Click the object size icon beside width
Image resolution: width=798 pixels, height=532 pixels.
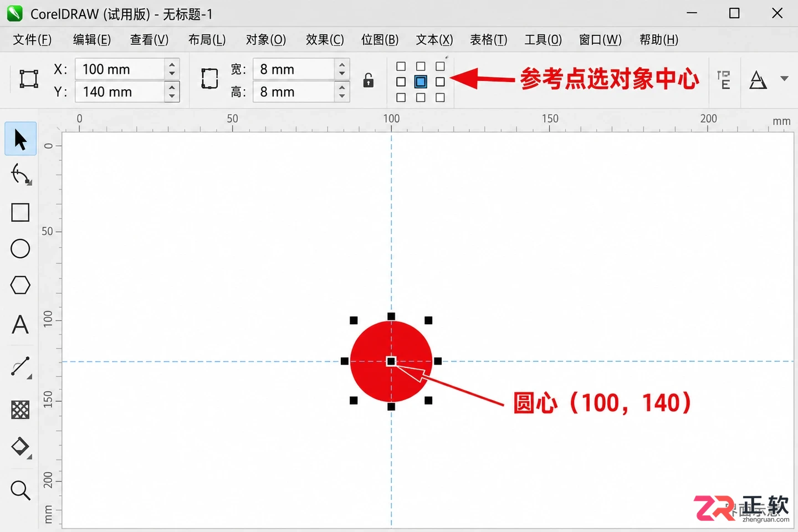(209, 79)
